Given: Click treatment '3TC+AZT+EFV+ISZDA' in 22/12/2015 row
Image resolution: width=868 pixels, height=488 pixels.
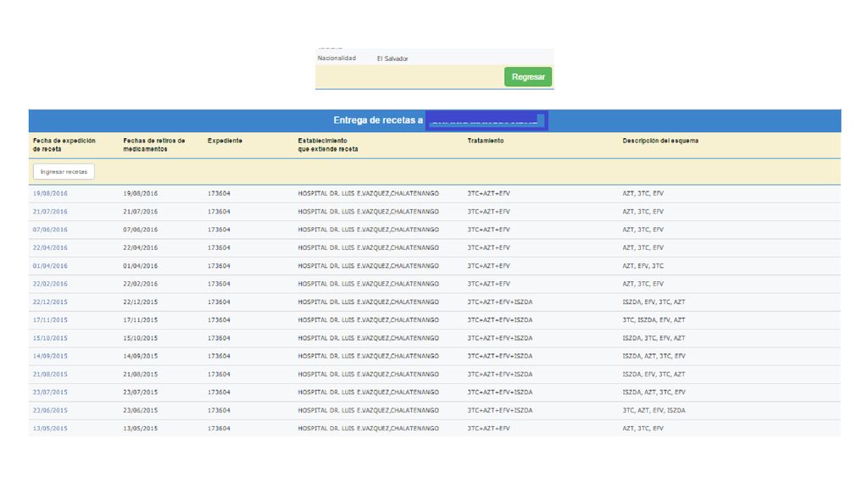Looking at the screenshot, I should 500,302.
